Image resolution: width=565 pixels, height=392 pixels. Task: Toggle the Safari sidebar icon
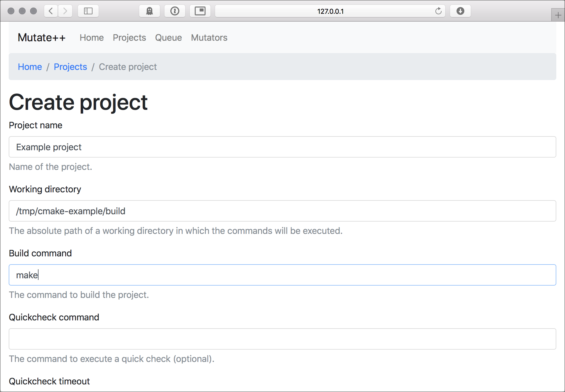[x=88, y=11]
